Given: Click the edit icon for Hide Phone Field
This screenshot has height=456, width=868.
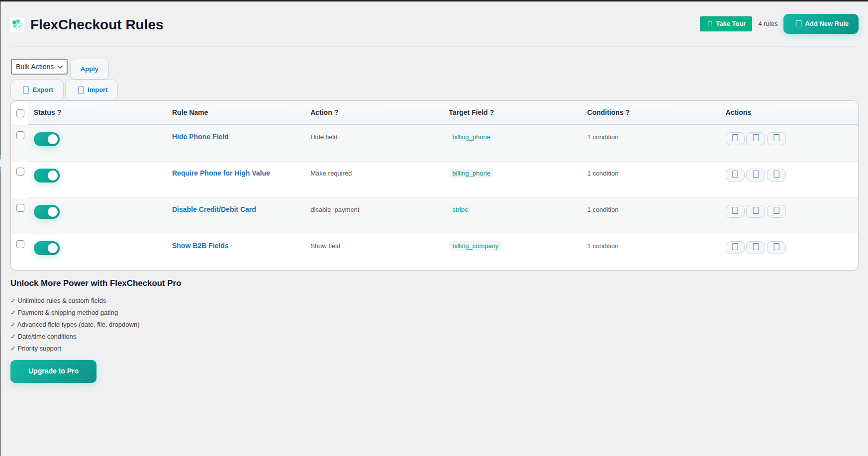Looking at the screenshot, I should tap(735, 138).
